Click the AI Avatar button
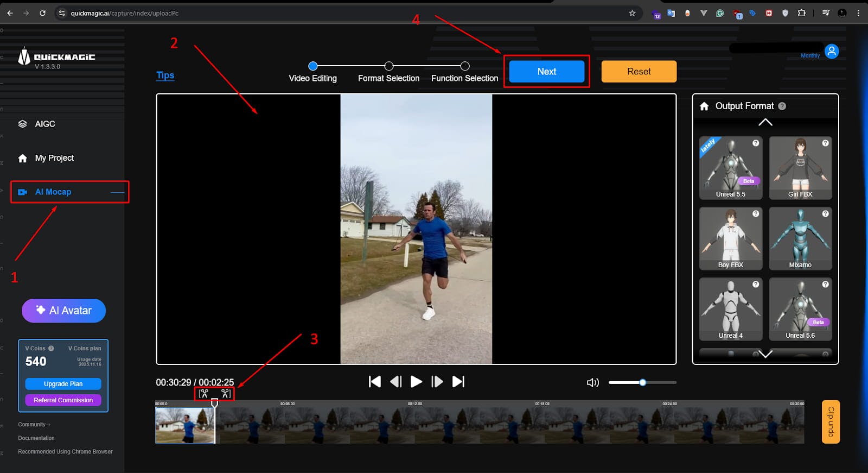Screen dimensions: 868x473 tap(63, 311)
